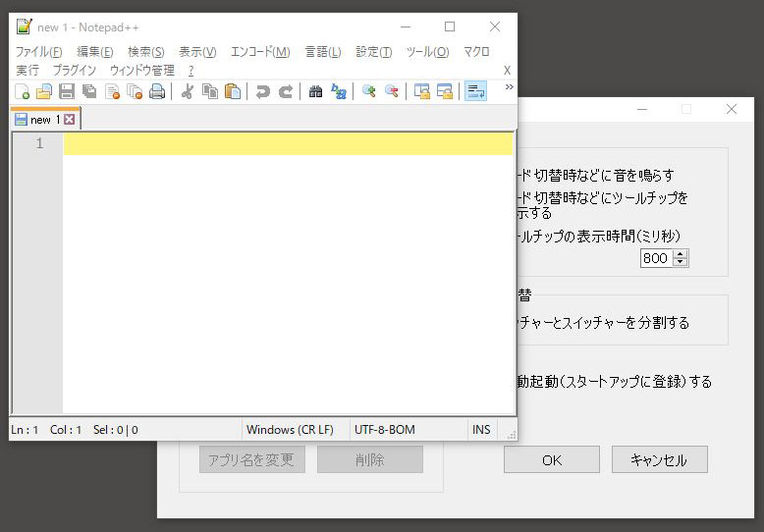Click the Zoom Out magnifier icon

point(391,91)
